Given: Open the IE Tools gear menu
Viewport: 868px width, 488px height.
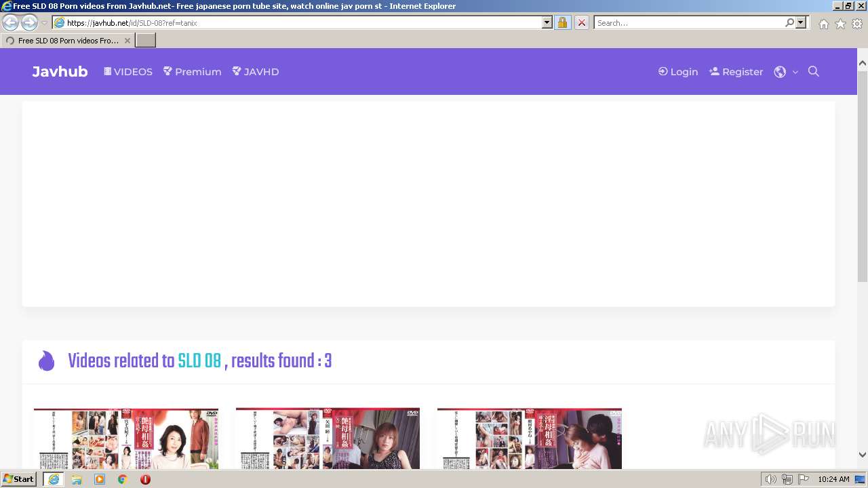Looking at the screenshot, I should (x=857, y=24).
